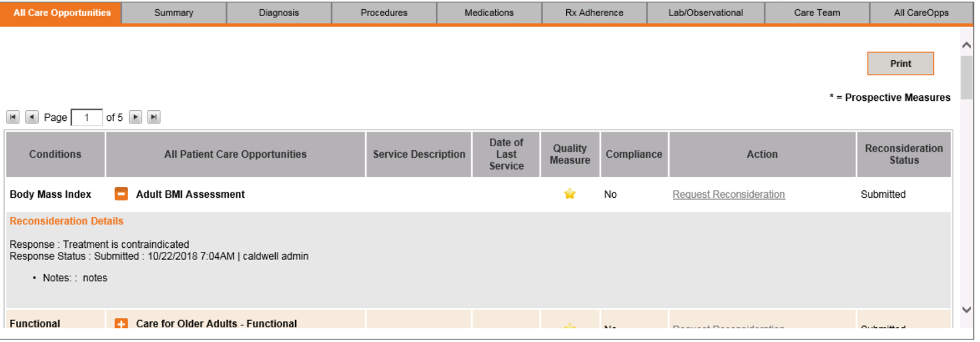Viewport: 980px width, 342px height.
Task: Click the page number input field
Action: tap(87, 118)
